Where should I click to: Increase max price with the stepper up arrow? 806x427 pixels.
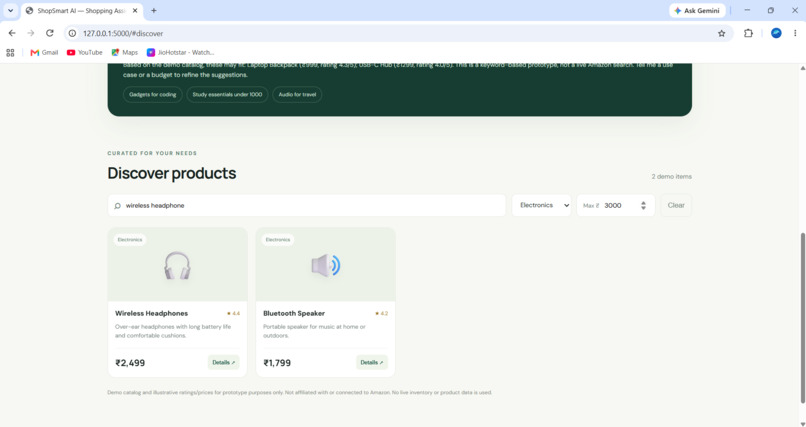coord(643,203)
